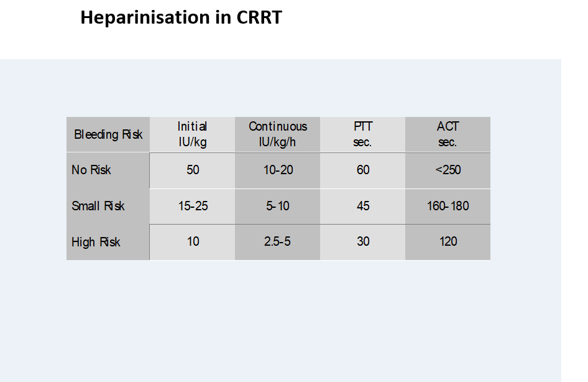Screen dimensions: 588x382
Task: Click the 5-10 continuous dose cell
Action: point(278,206)
